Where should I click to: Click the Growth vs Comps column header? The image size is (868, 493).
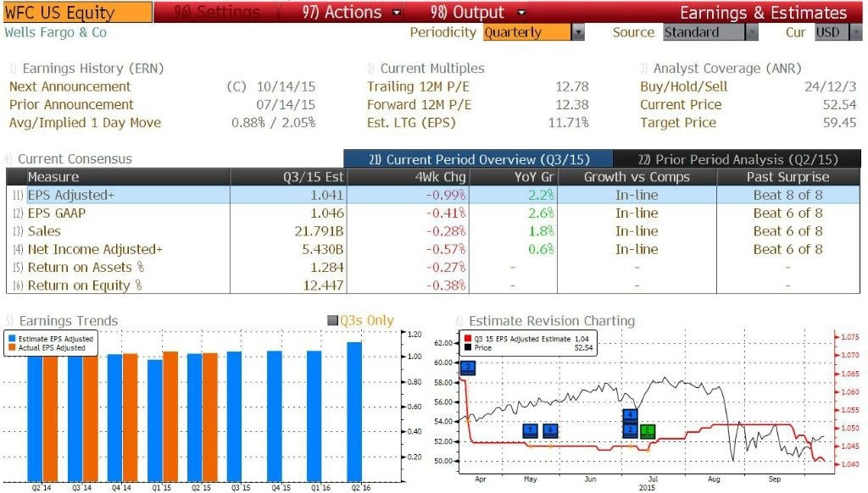click(637, 177)
